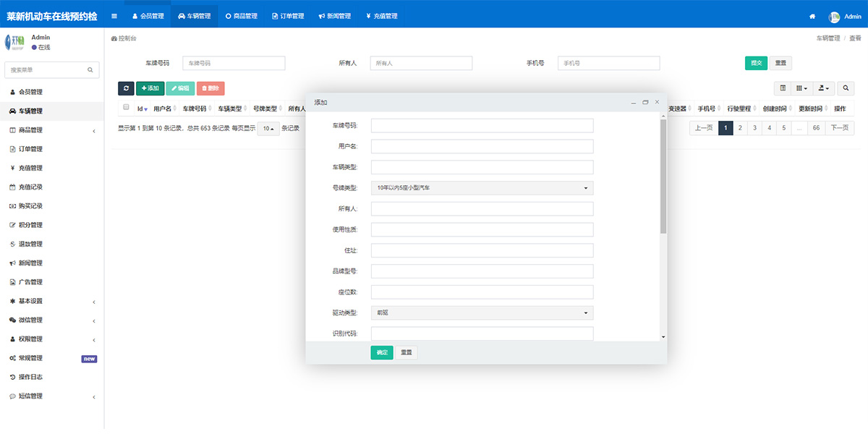Maximize the 添加 dialog
The image size is (868, 434).
pyautogui.click(x=645, y=103)
